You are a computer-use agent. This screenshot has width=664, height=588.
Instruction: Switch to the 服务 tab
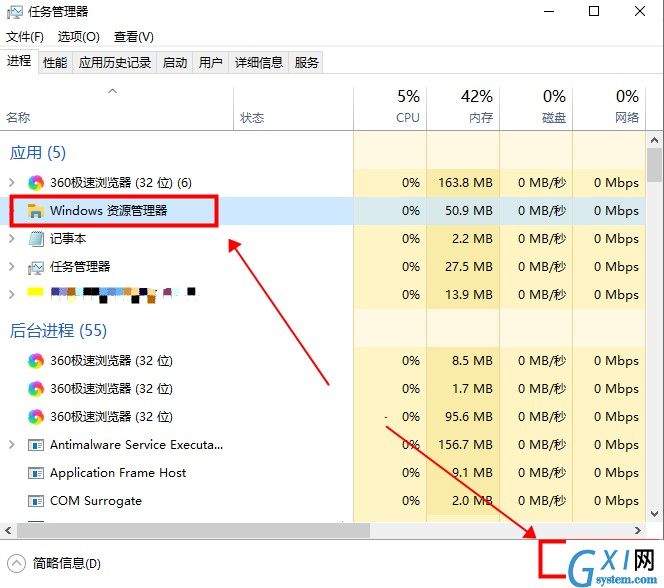[307, 63]
